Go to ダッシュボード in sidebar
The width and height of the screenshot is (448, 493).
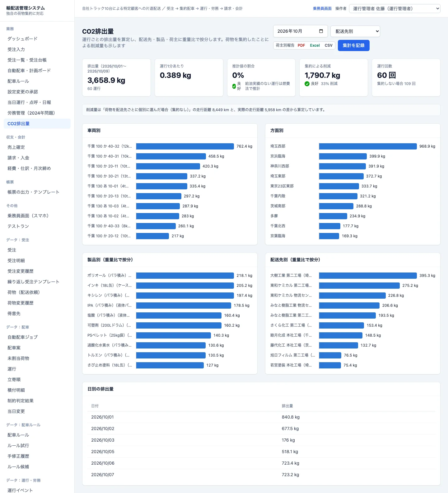(x=37, y=39)
